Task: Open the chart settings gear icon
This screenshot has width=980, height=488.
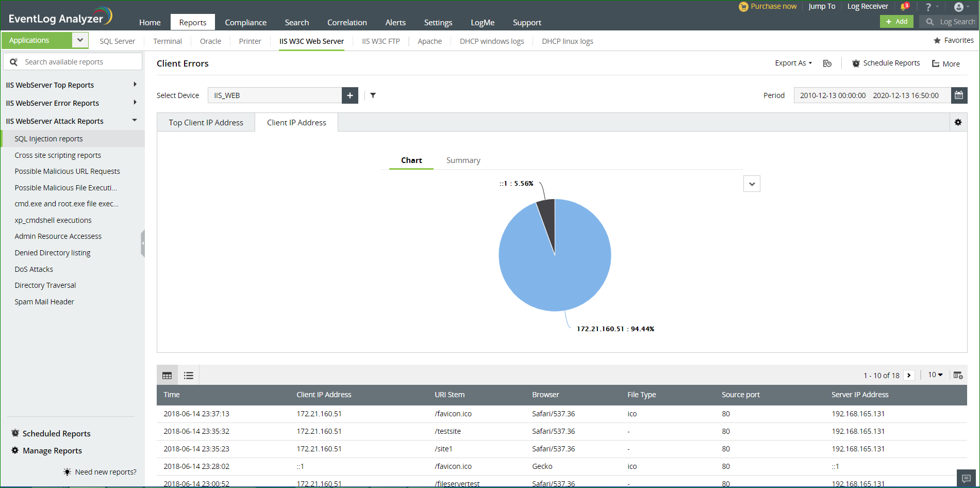Action: coord(958,122)
